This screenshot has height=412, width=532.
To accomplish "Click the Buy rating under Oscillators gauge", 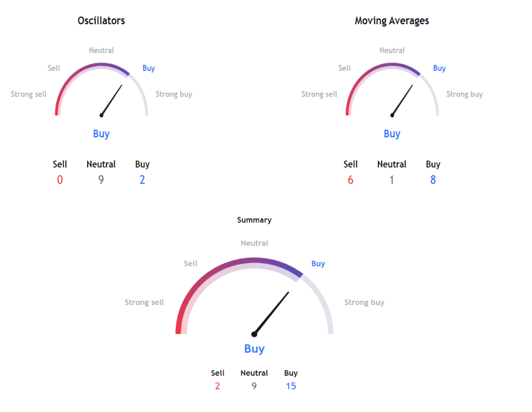I will pos(101,134).
